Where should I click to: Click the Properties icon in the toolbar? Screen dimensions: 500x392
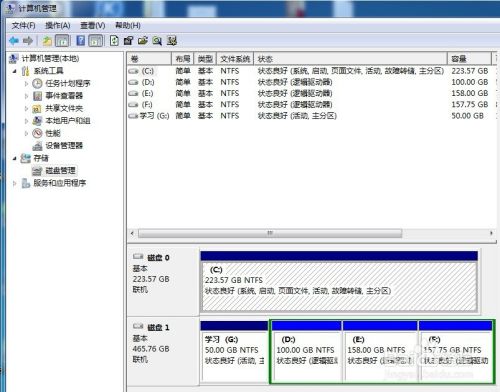pyautogui.click(x=128, y=41)
